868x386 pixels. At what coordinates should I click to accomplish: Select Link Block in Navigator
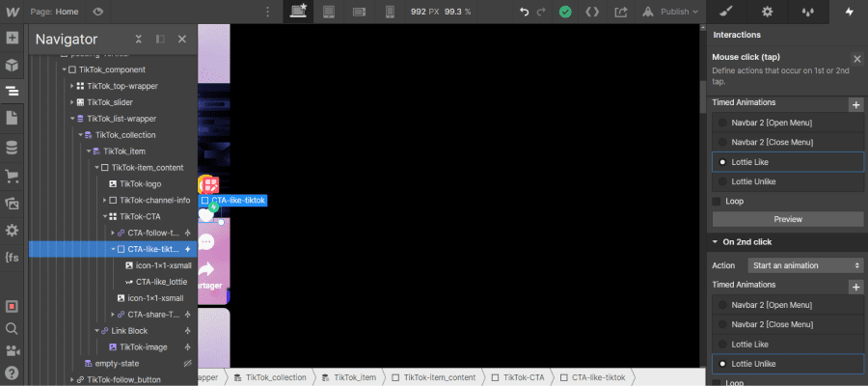[x=129, y=331]
